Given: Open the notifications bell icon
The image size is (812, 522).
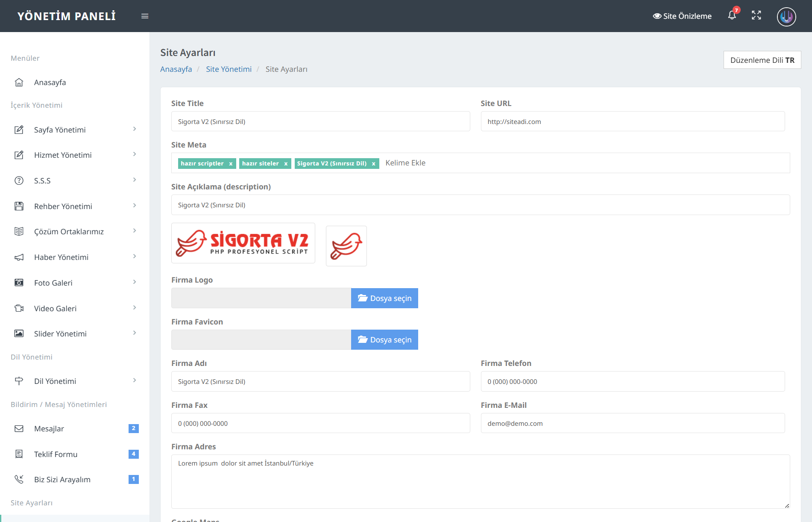Looking at the screenshot, I should pos(732,16).
